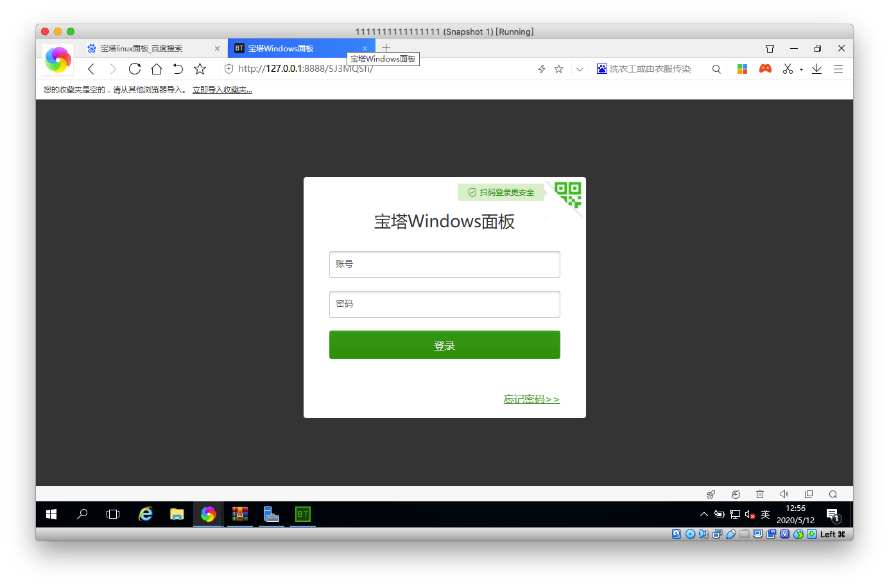Open Windows taskbar search magnifier
The height and width of the screenshot is (588, 889).
pos(82,514)
